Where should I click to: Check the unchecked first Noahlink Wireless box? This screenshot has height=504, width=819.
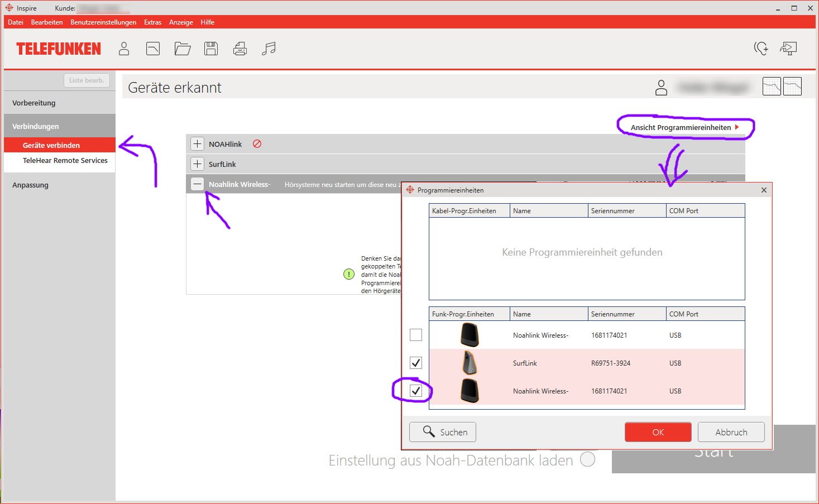click(x=416, y=335)
